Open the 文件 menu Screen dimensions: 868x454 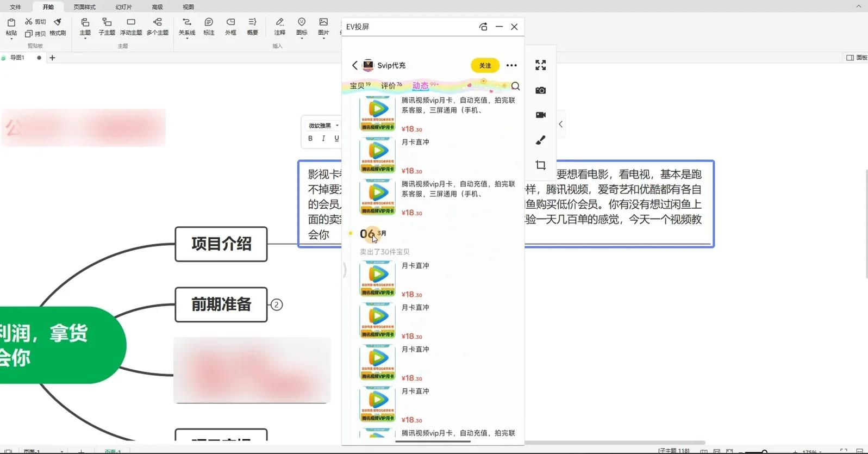coord(15,7)
